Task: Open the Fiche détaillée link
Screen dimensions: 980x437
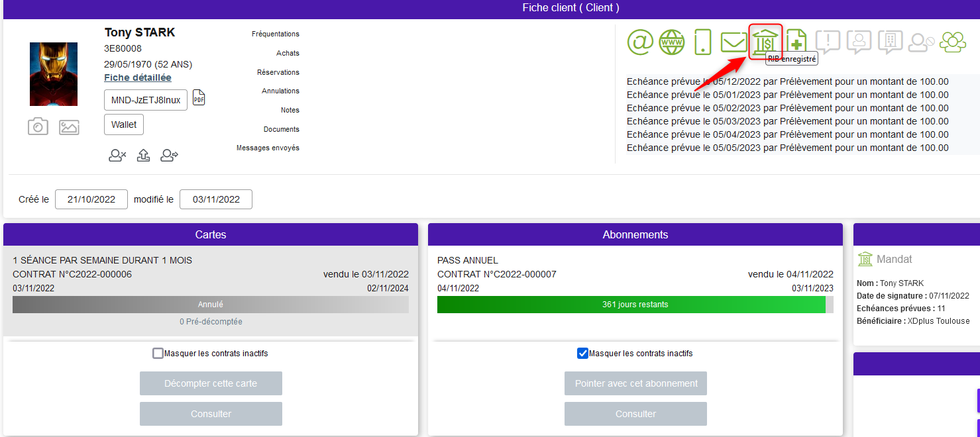Action: [138, 77]
